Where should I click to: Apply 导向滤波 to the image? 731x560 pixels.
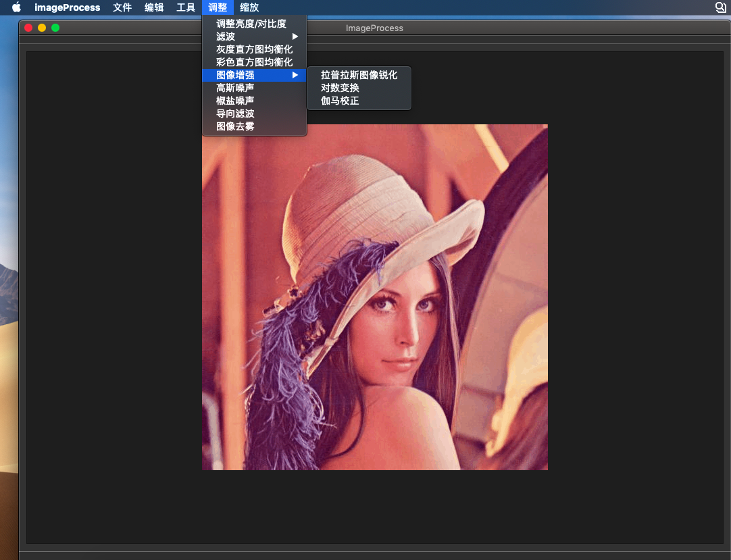point(255,113)
